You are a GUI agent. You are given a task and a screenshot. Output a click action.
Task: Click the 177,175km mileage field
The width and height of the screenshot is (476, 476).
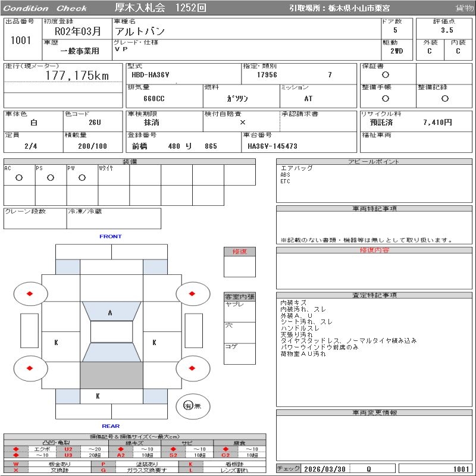pyautogui.click(x=77, y=76)
